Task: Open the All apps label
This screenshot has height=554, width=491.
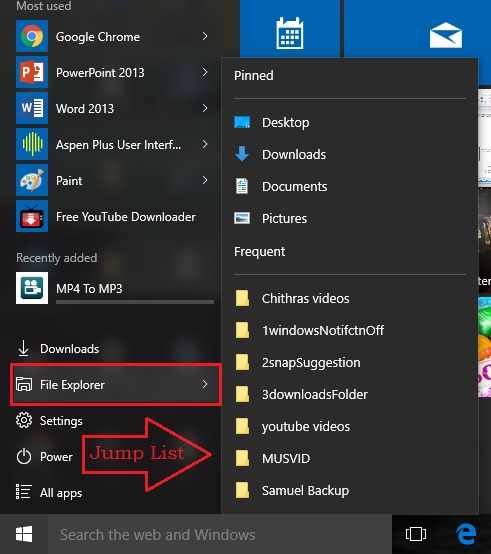Action: click(x=61, y=493)
